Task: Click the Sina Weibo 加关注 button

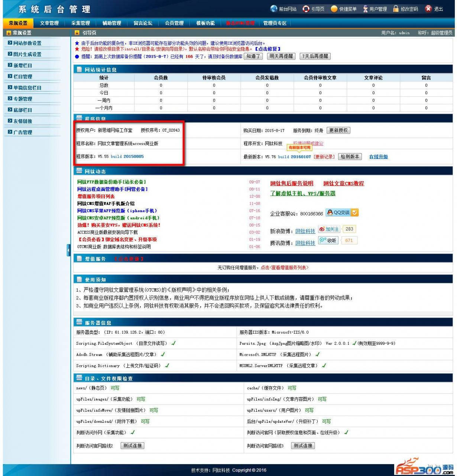Action: [x=329, y=229]
